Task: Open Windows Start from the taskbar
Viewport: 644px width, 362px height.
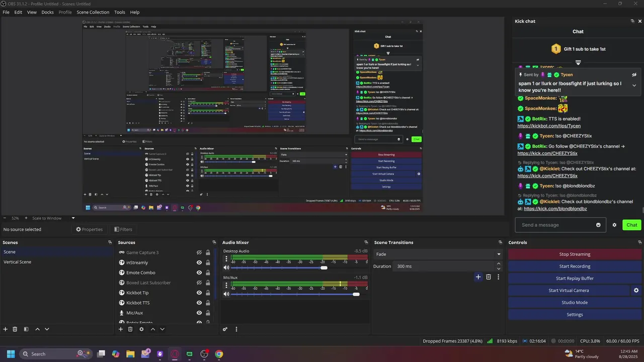Action: [11, 354]
